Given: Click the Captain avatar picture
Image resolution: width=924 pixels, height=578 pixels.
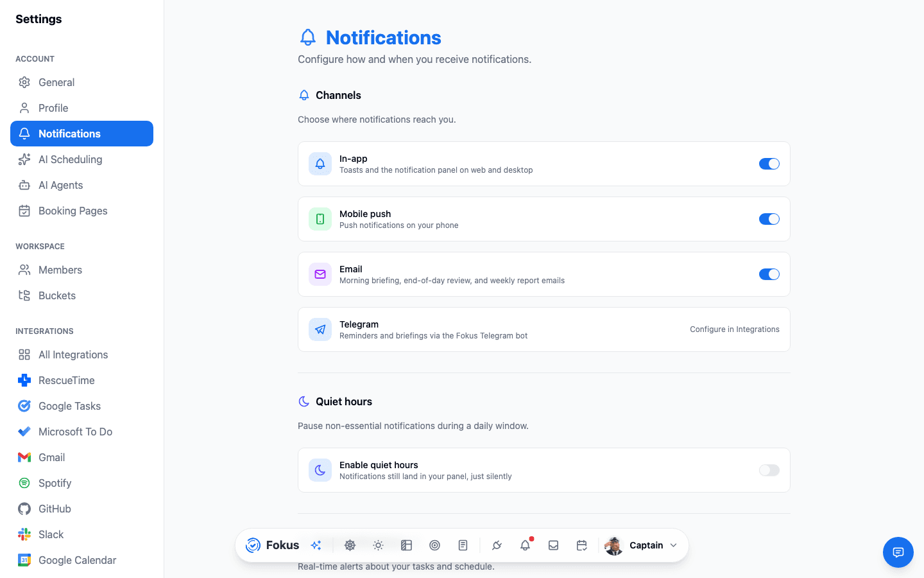Looking at the screenshot, I should point(614,545).
